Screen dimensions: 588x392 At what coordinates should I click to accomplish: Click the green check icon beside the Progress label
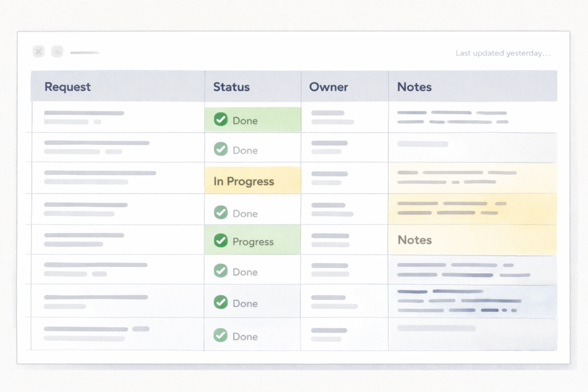point(220,240)
